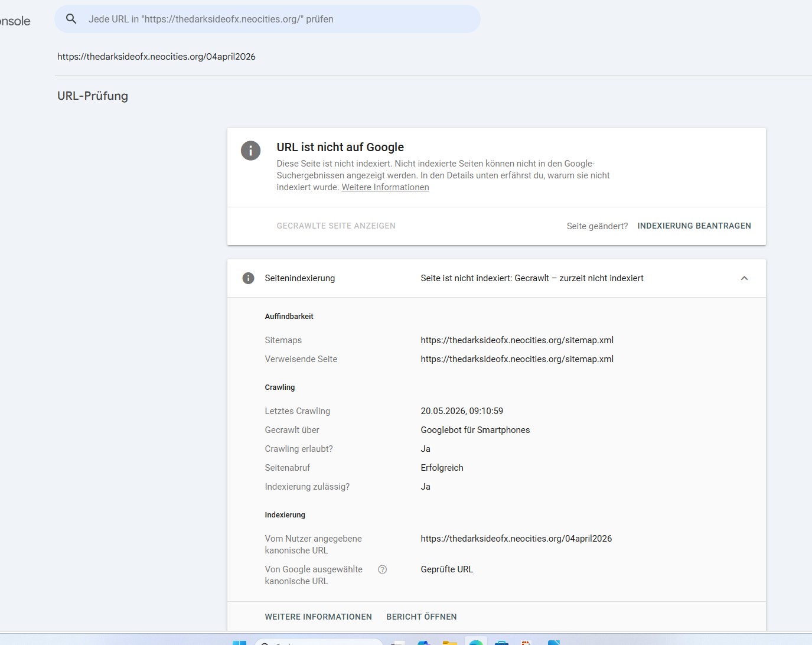Click the 'Indexierung zulässig?' label

[307, 487]
